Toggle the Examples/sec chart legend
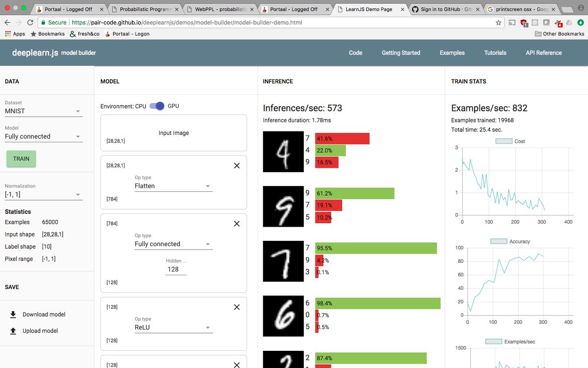 510,342
